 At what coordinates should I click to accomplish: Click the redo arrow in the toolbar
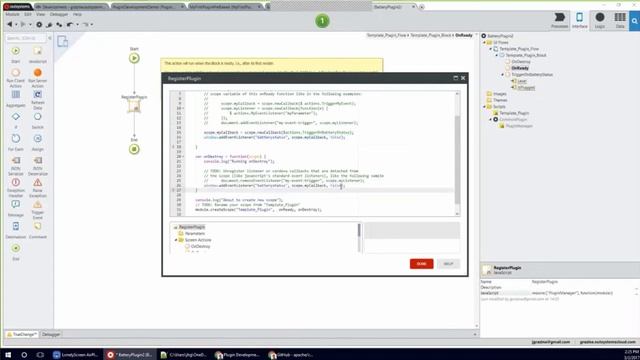pos(86,24)
